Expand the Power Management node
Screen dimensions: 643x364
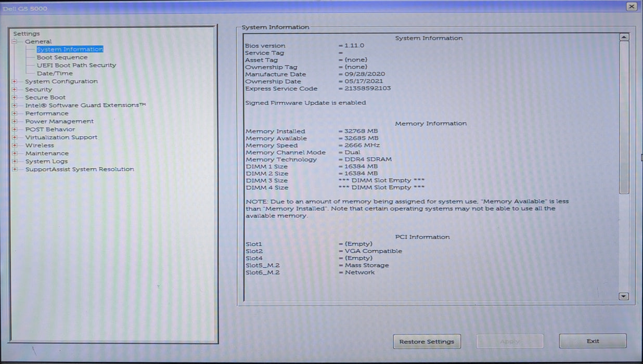coord(15,122)
